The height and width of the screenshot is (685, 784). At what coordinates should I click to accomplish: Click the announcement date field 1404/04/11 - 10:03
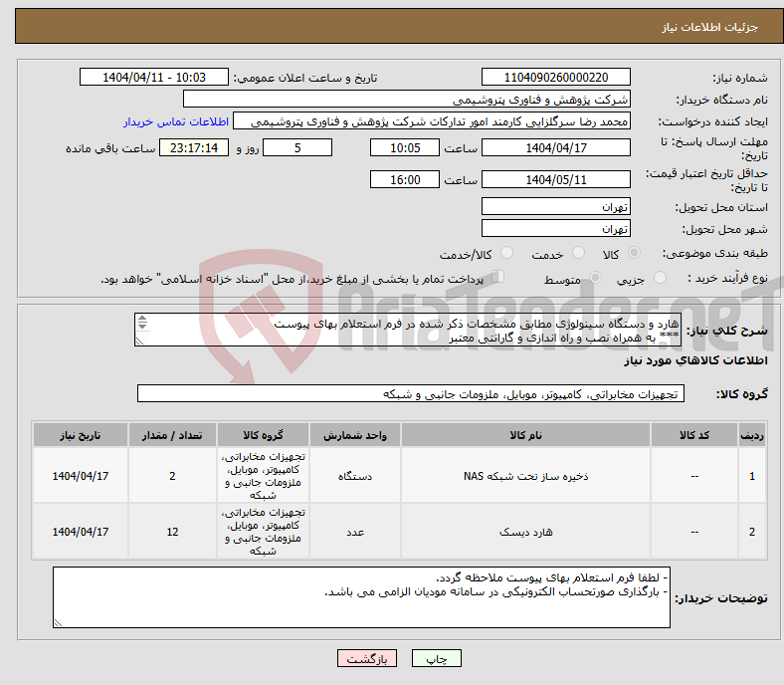(154, 78)
